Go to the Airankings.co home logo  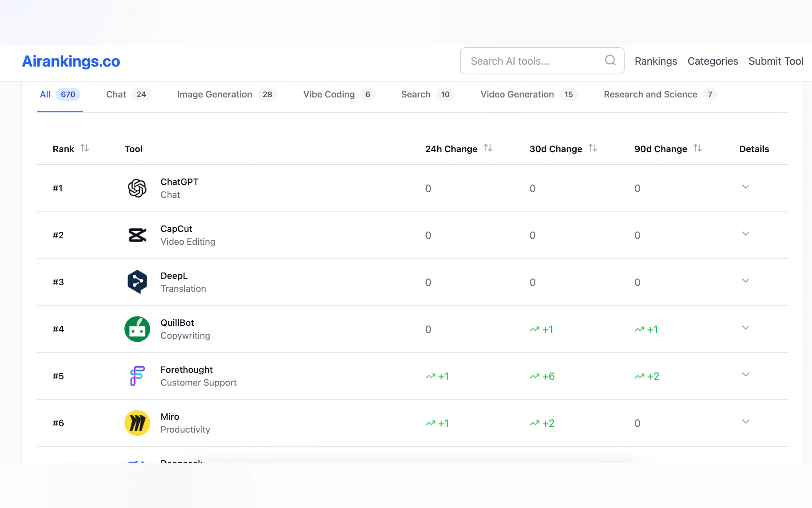pos(71,61)
